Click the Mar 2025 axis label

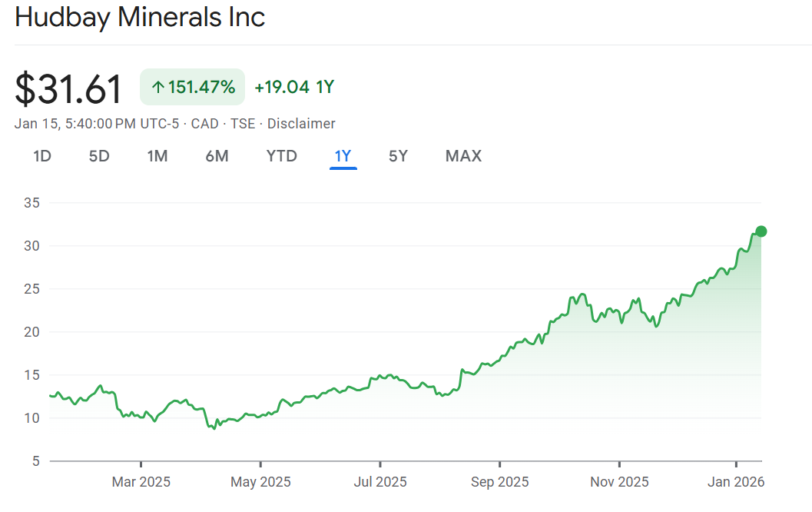tap(141, 482)
